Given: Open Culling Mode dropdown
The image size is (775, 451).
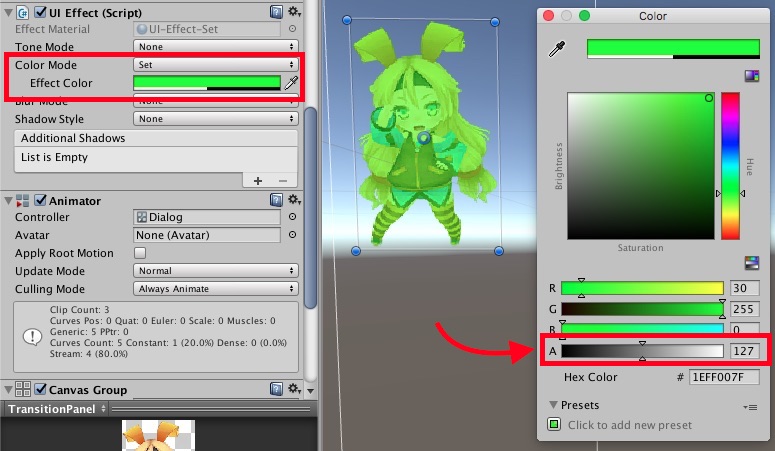Looking at the screenshot, I should [215, 288].
